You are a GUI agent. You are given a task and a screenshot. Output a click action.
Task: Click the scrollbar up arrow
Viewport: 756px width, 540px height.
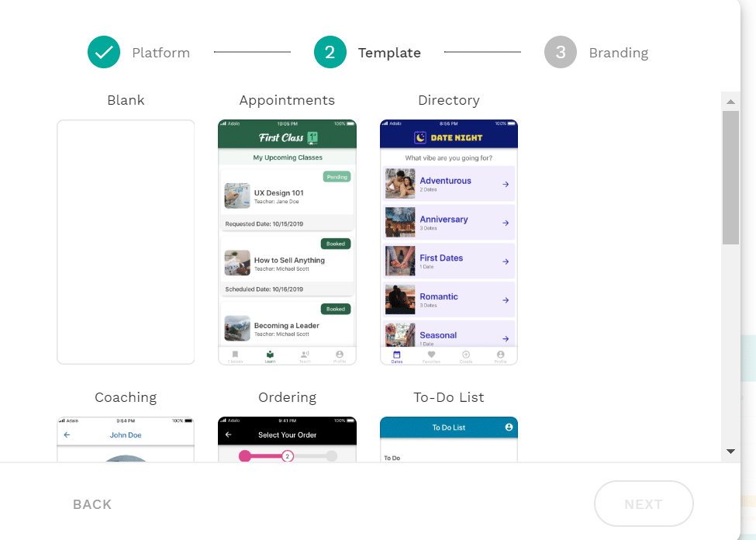pos(731,102)
